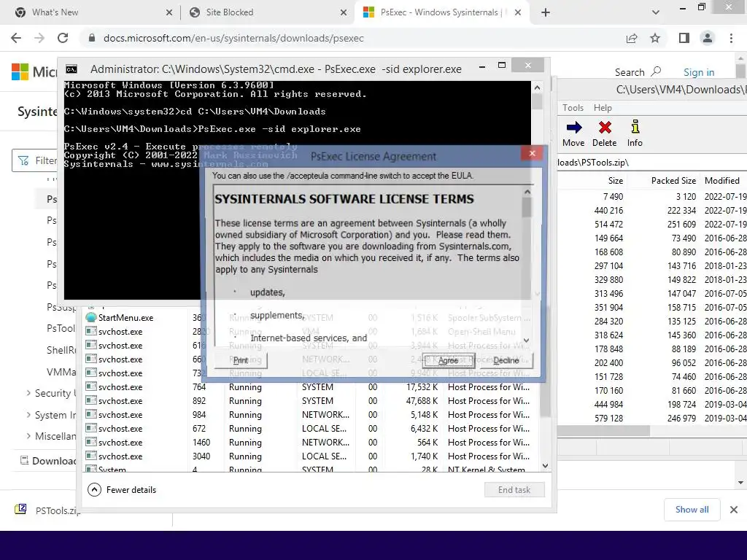Viewport: 747px width, 560px height.
Task: Click Decline in the license dialog
Action: click(x=506, y=360)
